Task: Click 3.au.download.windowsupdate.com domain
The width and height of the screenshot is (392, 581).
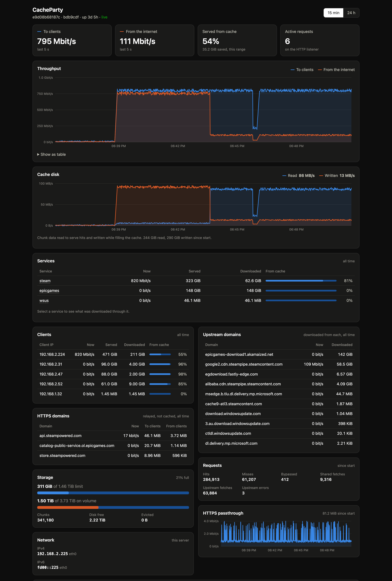Action: (x=237, y=424)
